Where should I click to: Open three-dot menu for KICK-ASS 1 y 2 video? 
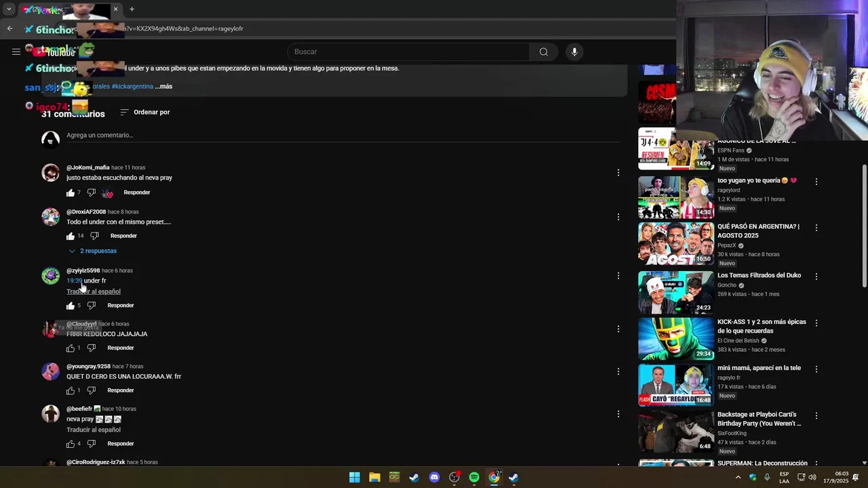click(816, 323)
